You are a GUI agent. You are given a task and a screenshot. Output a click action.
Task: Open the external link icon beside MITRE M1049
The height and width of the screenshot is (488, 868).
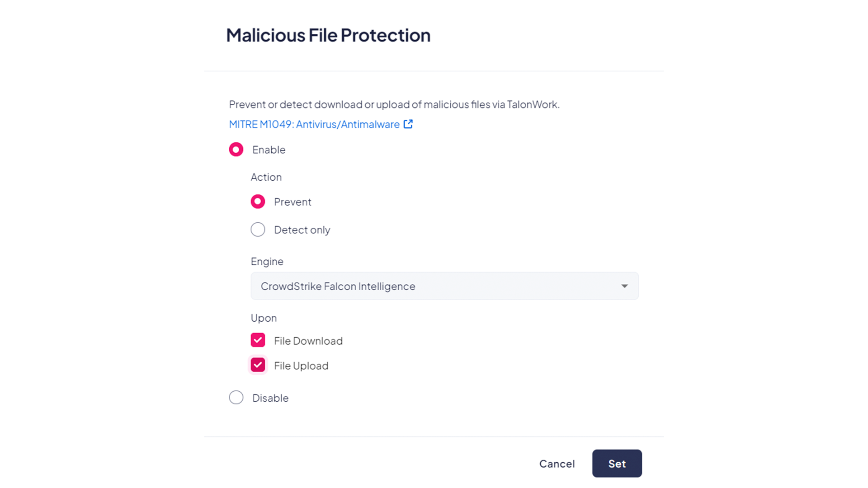[x=408, y=124]
